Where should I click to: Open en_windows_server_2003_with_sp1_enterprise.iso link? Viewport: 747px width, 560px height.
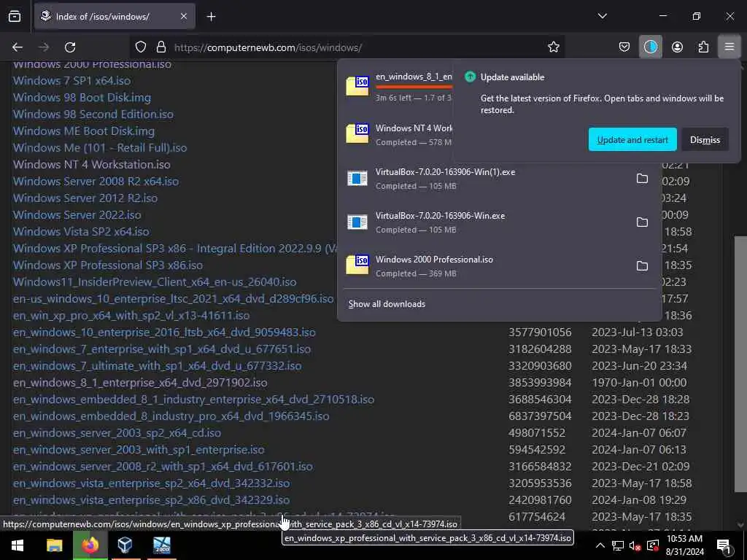[139, 449]
